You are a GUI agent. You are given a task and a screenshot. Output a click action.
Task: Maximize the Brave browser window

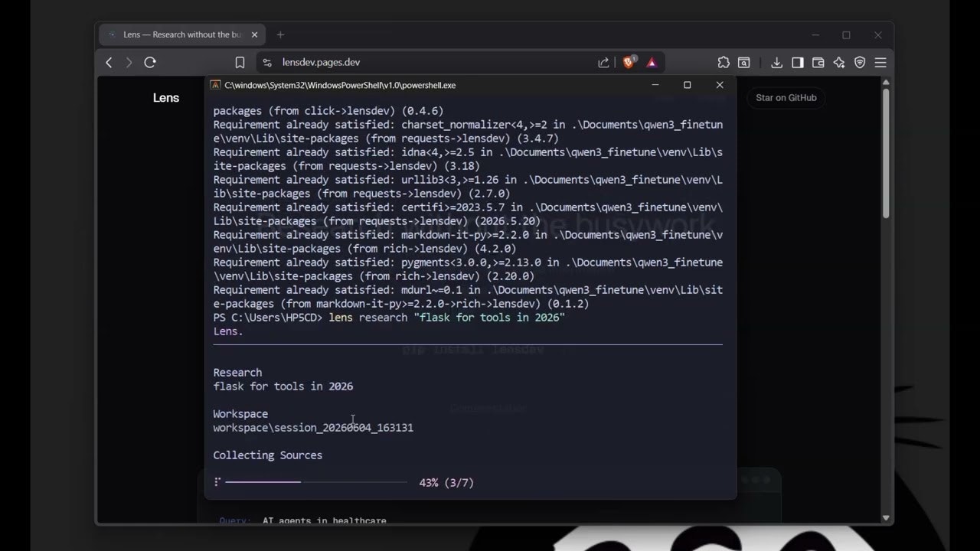pos(846,35)
